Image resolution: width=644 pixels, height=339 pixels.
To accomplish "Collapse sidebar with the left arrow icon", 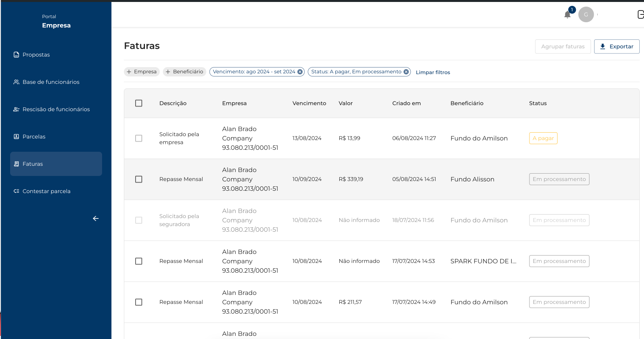I will pos(95,218).
